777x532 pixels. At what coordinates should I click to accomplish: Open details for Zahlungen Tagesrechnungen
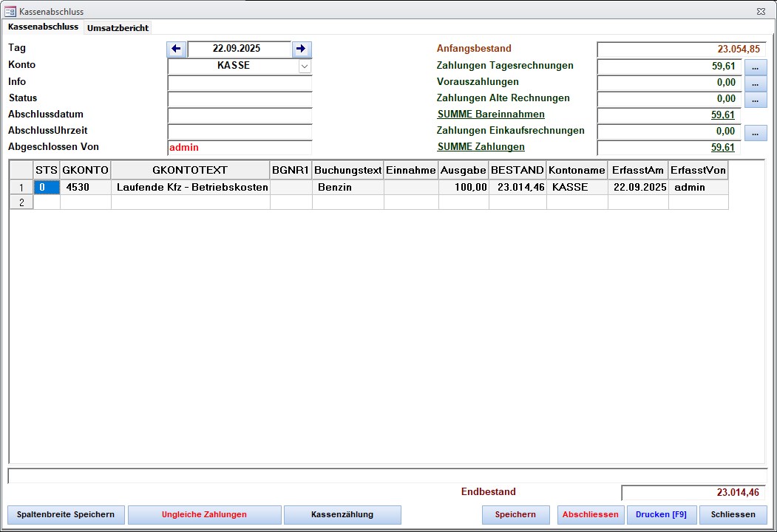click(x=755, y=67)
